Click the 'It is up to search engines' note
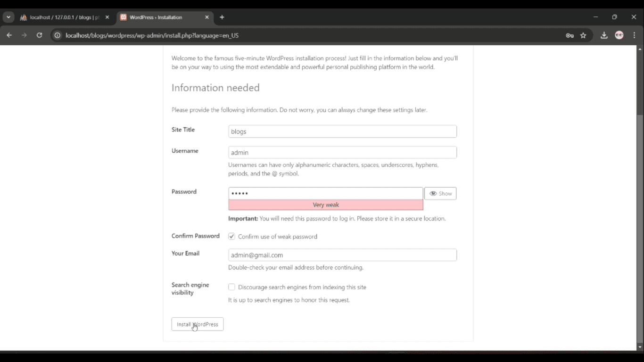Viewport: 644px width, 362px height. [289, 300]
